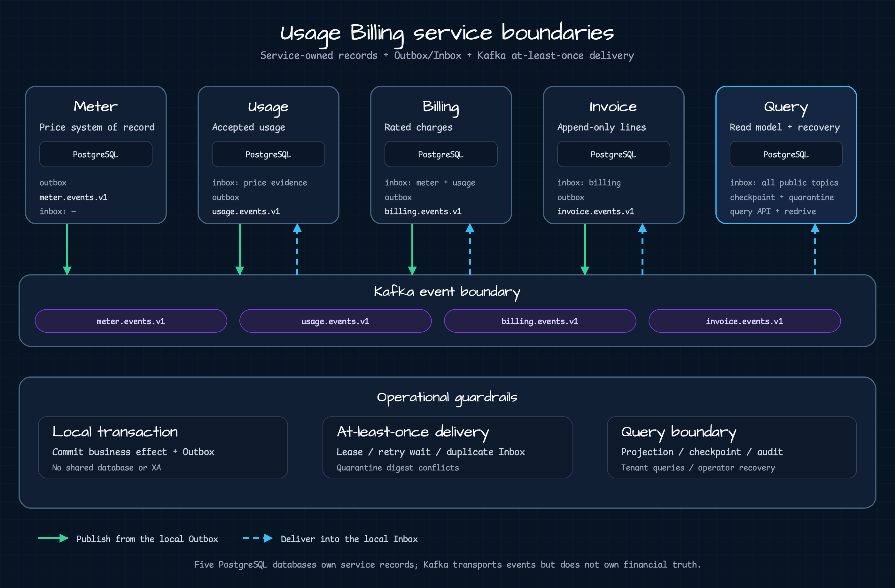Click "usage.events.v1" text inside Usage card
This screenshot has width=895, height=588.
click(246, 212)
